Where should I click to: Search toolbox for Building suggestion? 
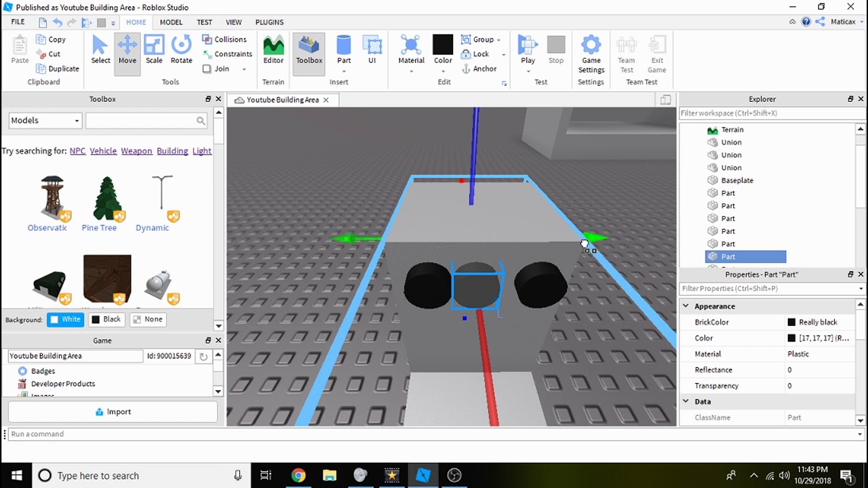[x=172, y=151]
